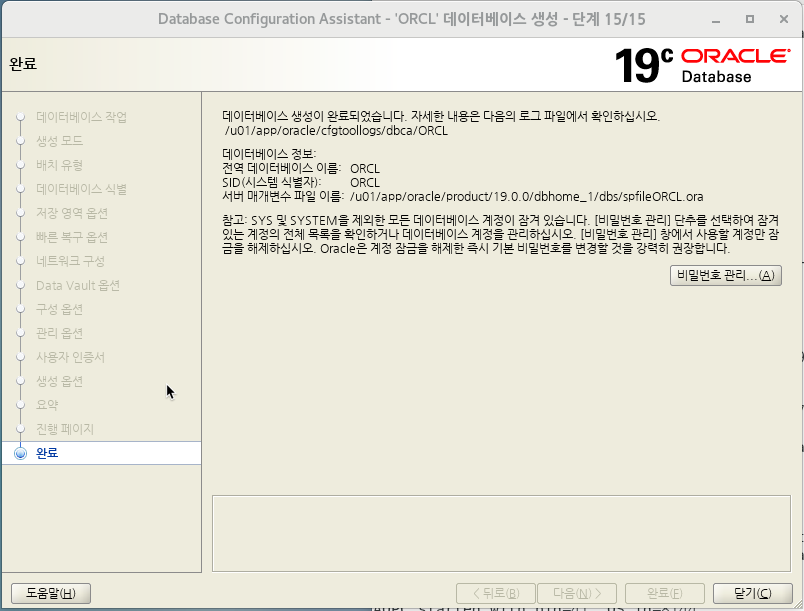Click the ORCL value next to SID(시스템 식별자)

[x=365, y=182]
